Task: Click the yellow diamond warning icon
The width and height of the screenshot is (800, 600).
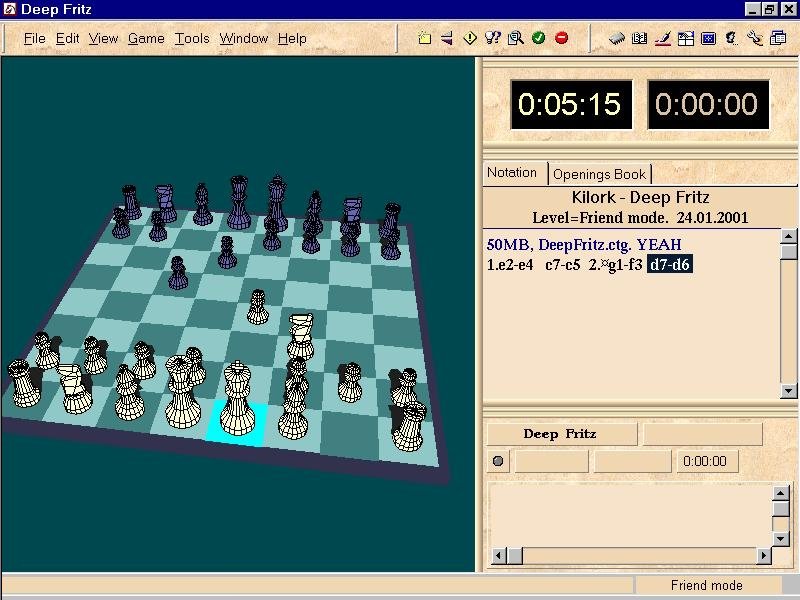Action: (x=470, y=38)
